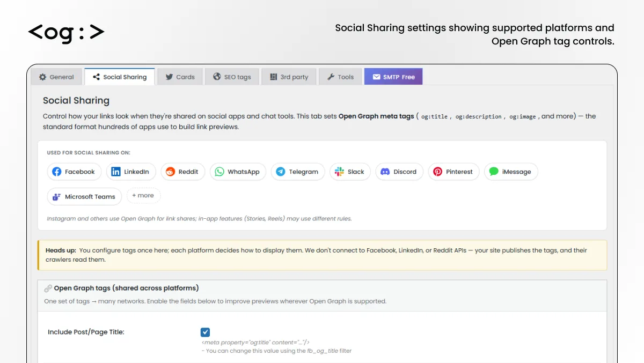Click the globe icon on the SEO tags tab
644x363 pixels.
217,77
